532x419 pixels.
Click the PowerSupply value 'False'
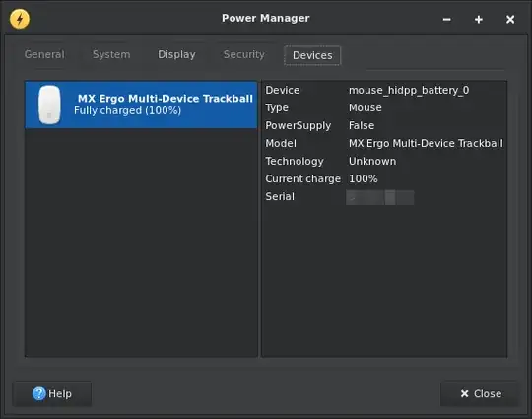pyautogui.click(x=362, y=125)
